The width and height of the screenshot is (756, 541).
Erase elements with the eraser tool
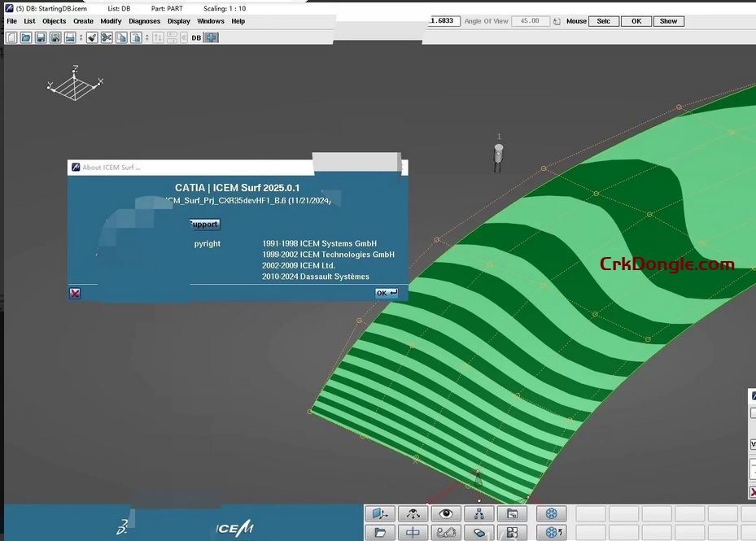coord(478,531)
